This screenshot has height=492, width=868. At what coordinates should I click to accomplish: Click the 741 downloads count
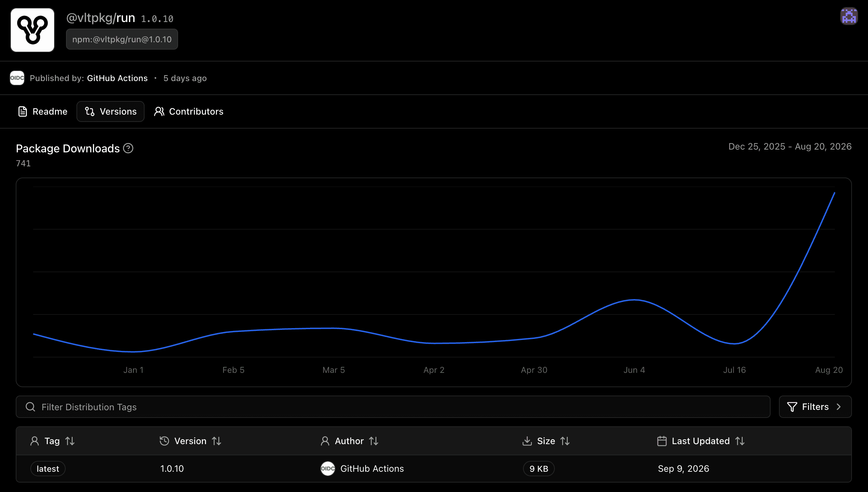point(23,163)
